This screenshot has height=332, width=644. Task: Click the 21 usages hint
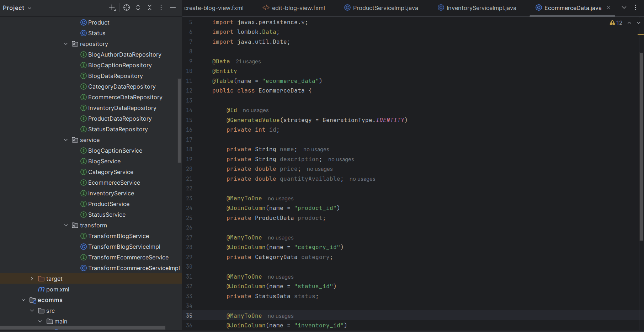pos(248,62)
